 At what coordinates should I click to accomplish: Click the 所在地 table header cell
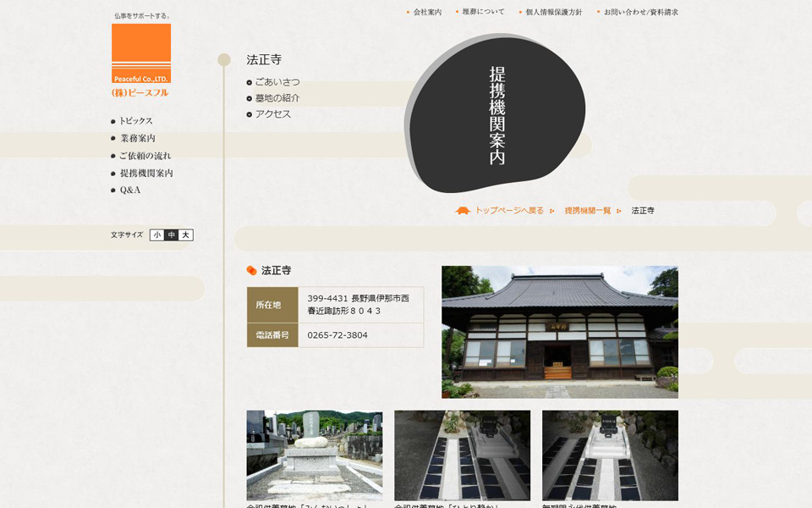tap(272, 305)
